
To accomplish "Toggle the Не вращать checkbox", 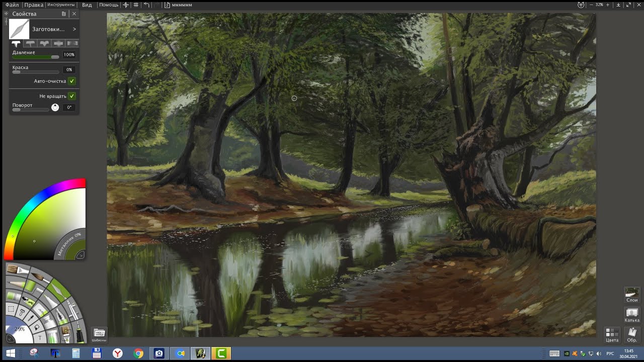I will point(72,96).
